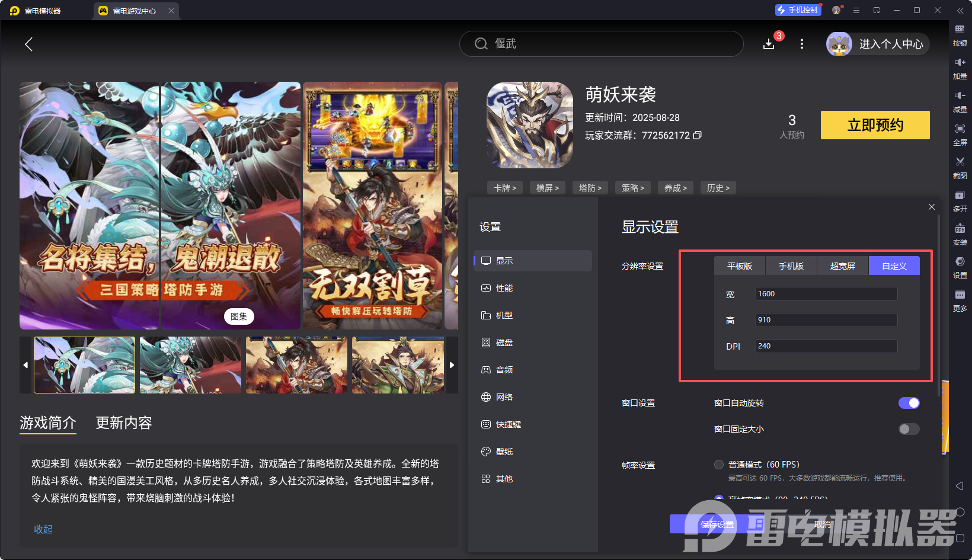The width and height of the screenshot is (972, 560).
Task: Tap the Android back triangle button
Action: 960,486
